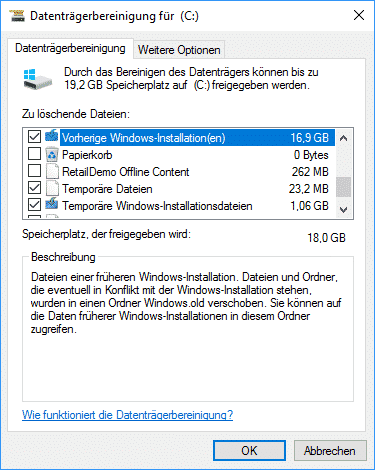Click the Disk Cleanup title bar icon
375x470 pixels.
click(17, 16)
